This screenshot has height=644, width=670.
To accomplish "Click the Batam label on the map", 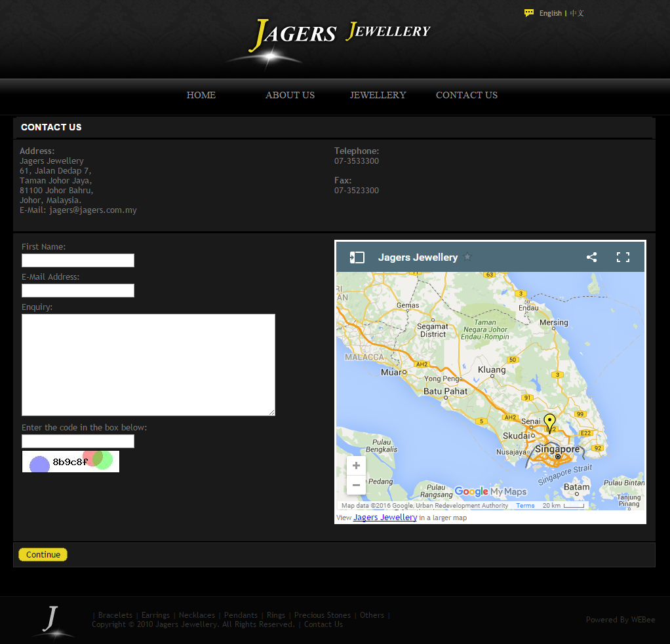I will pos(576,487).
